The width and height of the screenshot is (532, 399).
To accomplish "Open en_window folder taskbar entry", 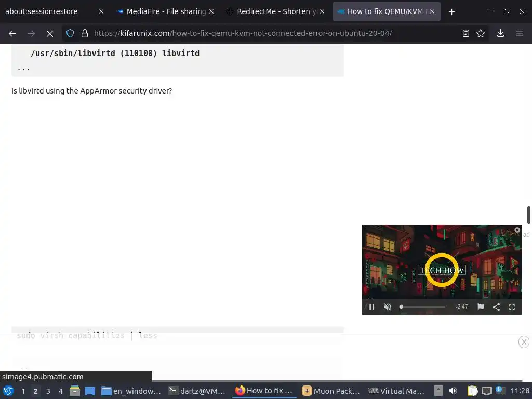I will 131,391.
